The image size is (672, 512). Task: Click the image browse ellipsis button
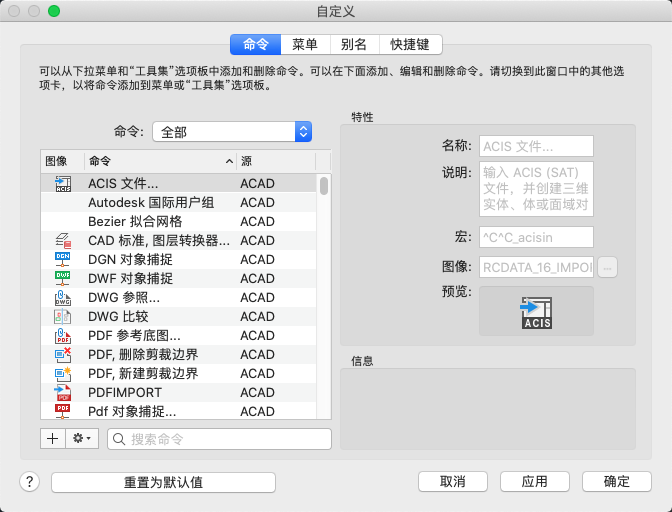[x=607, y=267]
